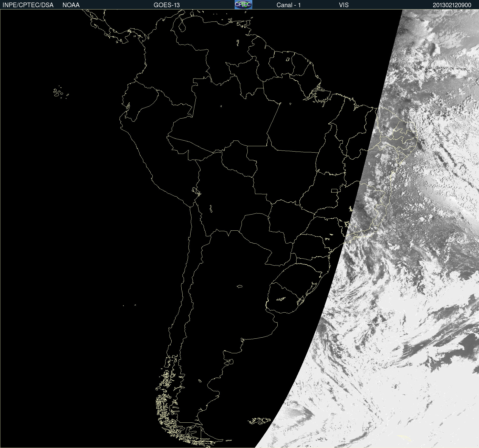Click the NOAA label in header
479x448 pixels.
click(71, 5)
